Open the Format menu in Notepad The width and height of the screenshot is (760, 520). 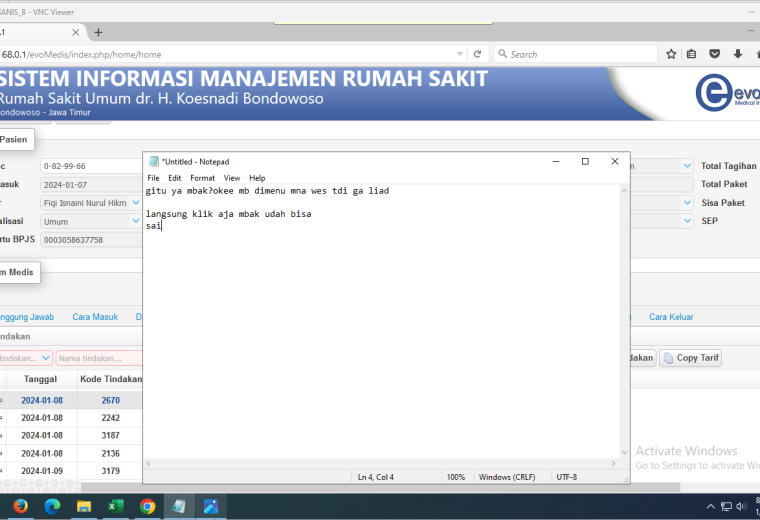pyautogui.click(x=202, y=178)
